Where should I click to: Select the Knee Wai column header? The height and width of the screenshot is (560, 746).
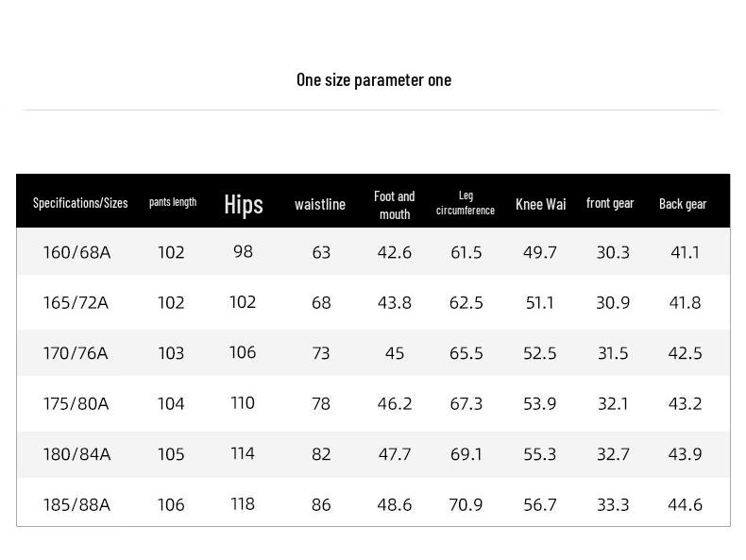pyautogui.click(x=541, y=204)
